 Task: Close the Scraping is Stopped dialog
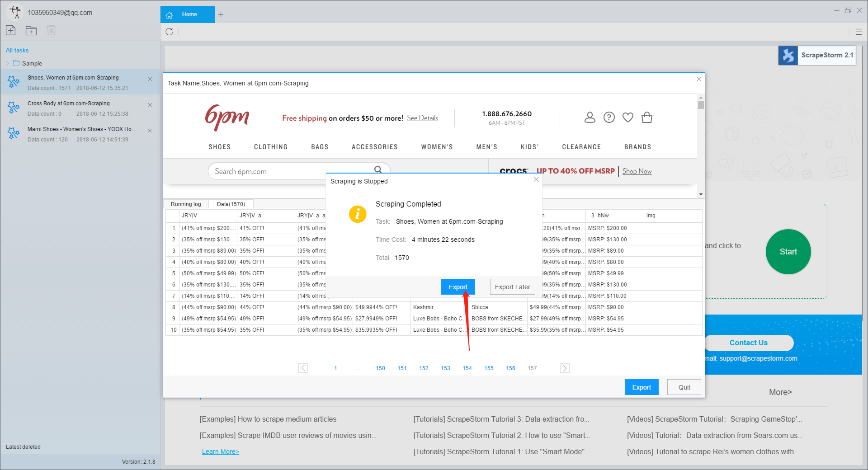[x=536, y=179]
